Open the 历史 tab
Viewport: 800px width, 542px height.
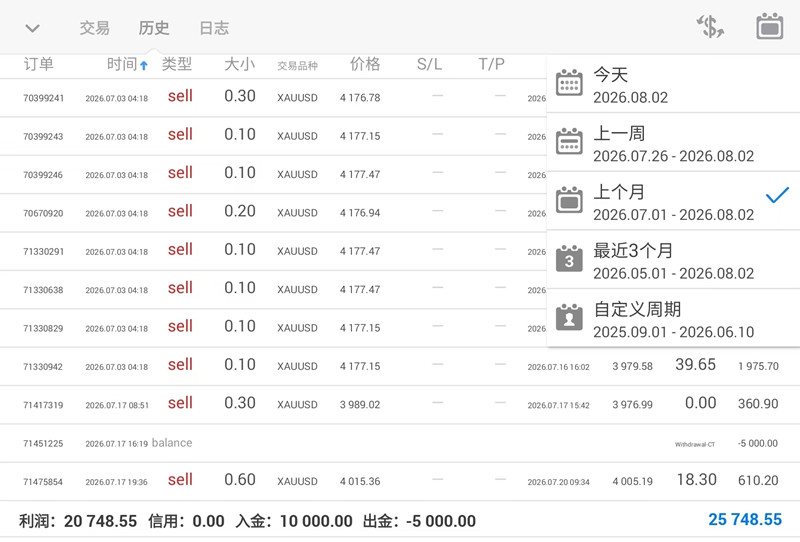coord(154,28)
